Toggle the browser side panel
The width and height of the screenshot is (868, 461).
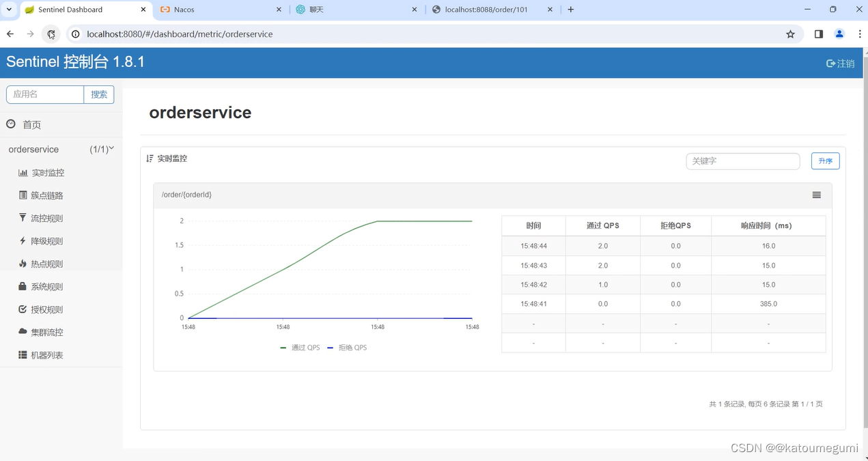tap(819, 34)
